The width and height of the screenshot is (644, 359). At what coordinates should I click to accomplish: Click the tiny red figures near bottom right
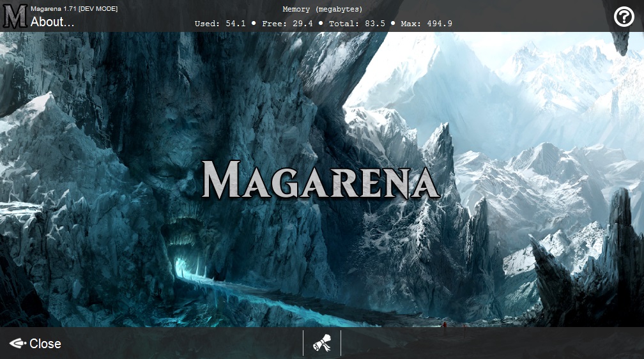coord(444,325)
